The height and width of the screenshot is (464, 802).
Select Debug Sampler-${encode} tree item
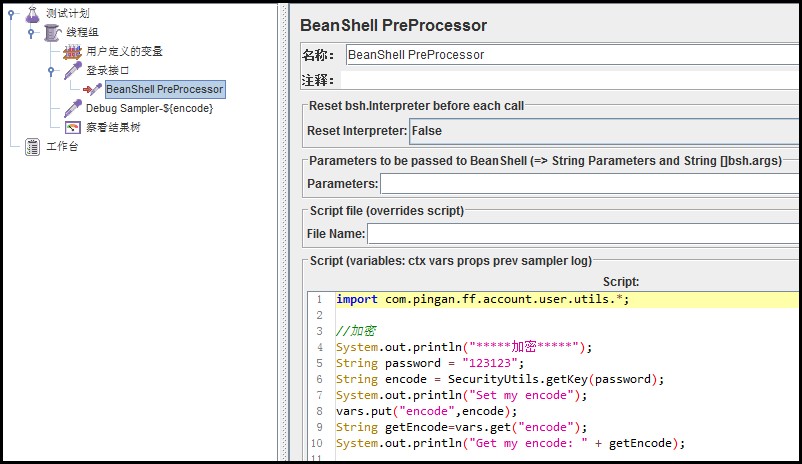pos(149,108)
